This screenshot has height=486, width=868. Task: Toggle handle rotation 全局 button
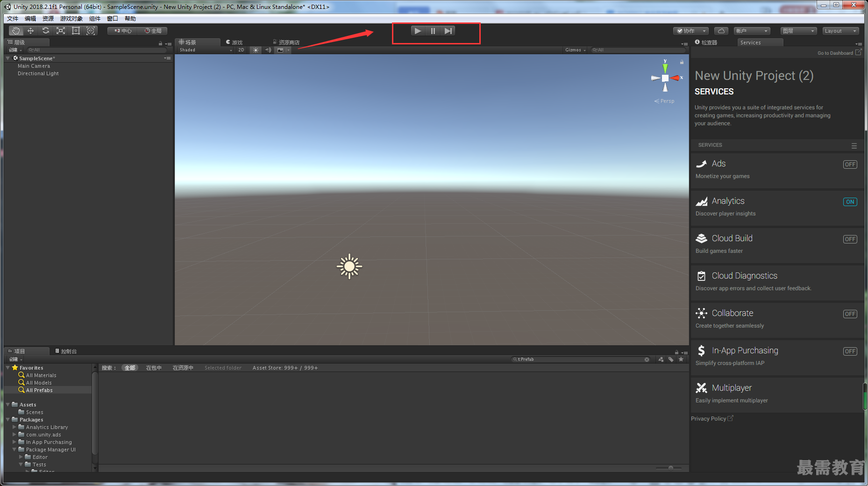coord(153,31)
